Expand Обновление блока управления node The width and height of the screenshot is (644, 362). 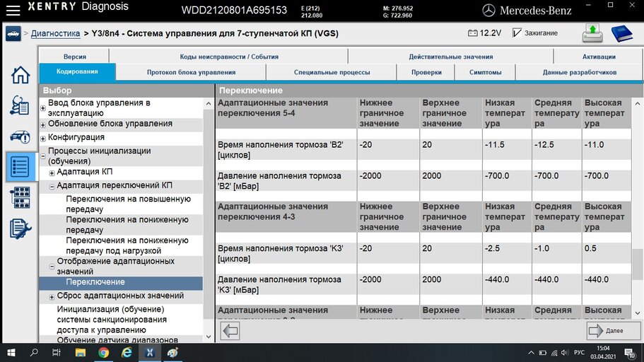coord(43,124)
